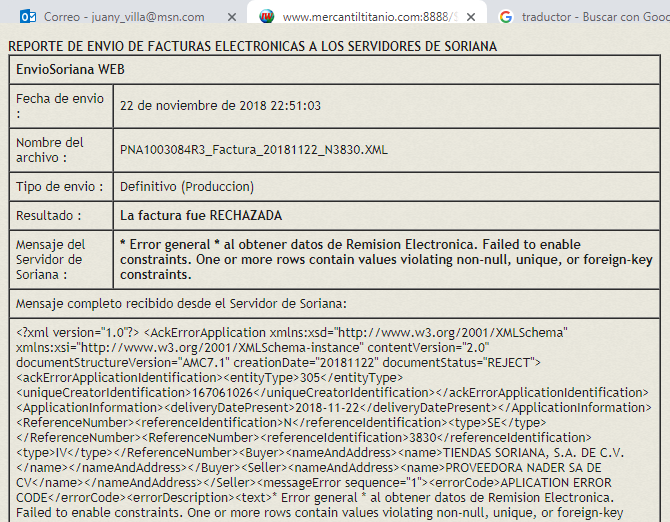Switch to the Correo juany_villa@msn.com tab
The height and width of the screenshot is (522, 670).
[x=124, y=17]
